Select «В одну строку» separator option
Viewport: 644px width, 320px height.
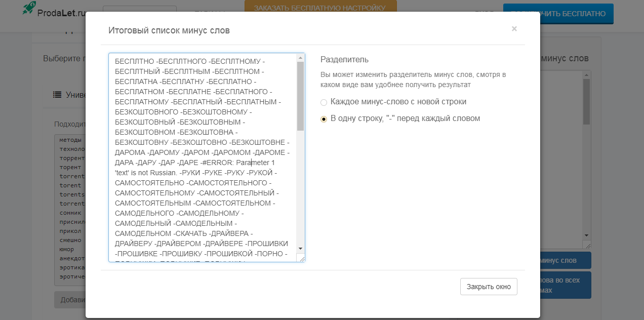click(323, 119)
